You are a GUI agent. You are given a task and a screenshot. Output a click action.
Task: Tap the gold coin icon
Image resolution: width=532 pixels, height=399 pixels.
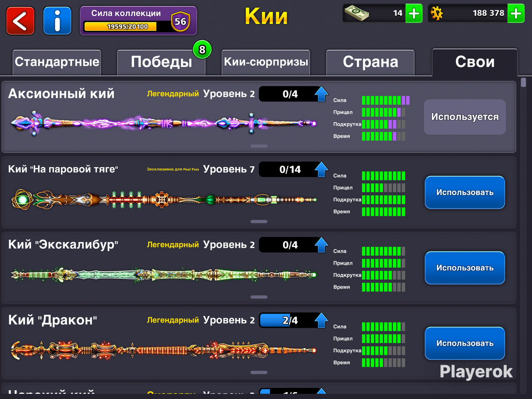[x=437, y=14]
